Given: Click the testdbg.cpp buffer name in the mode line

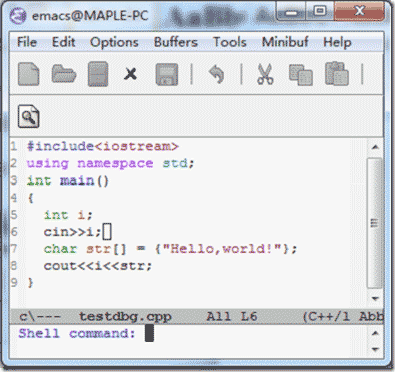Looking at the screenshot, I should [x=125, y=316].
